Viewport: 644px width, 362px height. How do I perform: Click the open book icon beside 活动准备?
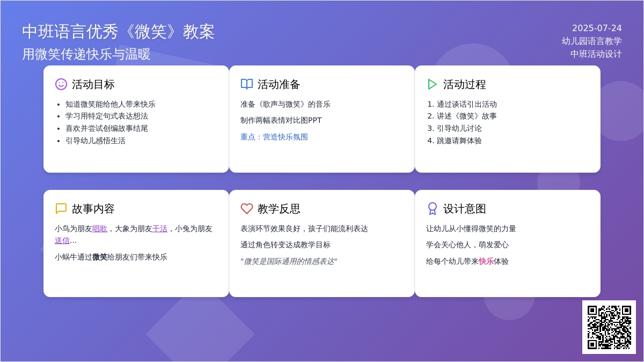coord(247,84)
